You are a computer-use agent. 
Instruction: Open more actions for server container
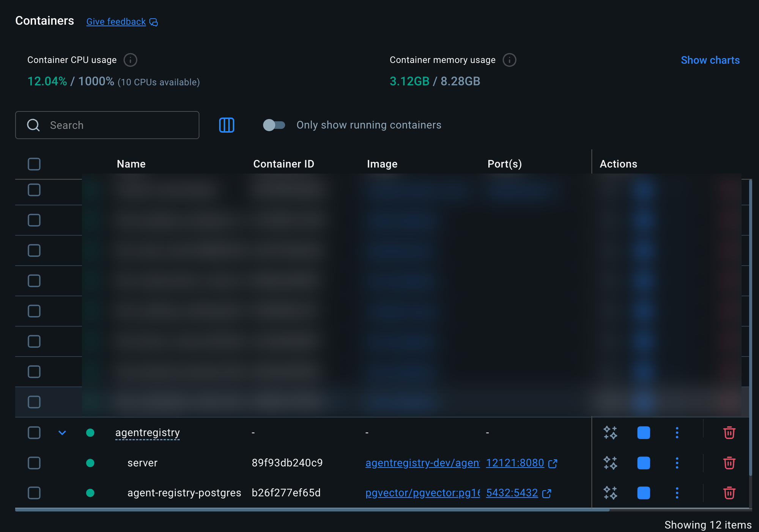point(677,463)
